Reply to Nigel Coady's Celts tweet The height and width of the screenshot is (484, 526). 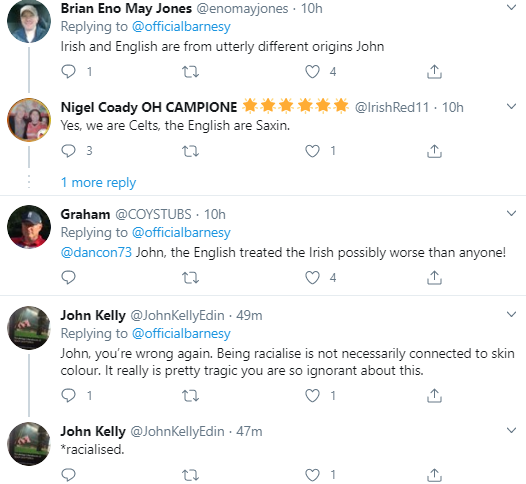coord(68,151)
